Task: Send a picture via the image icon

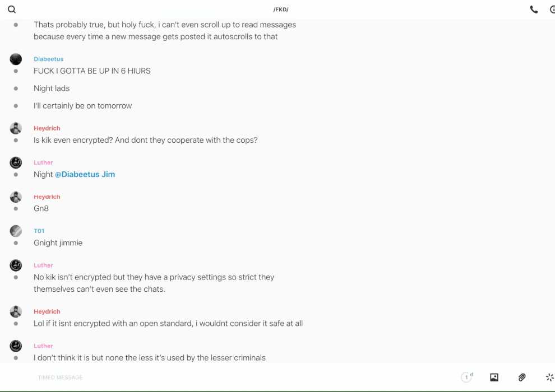Action: point(494,377)
